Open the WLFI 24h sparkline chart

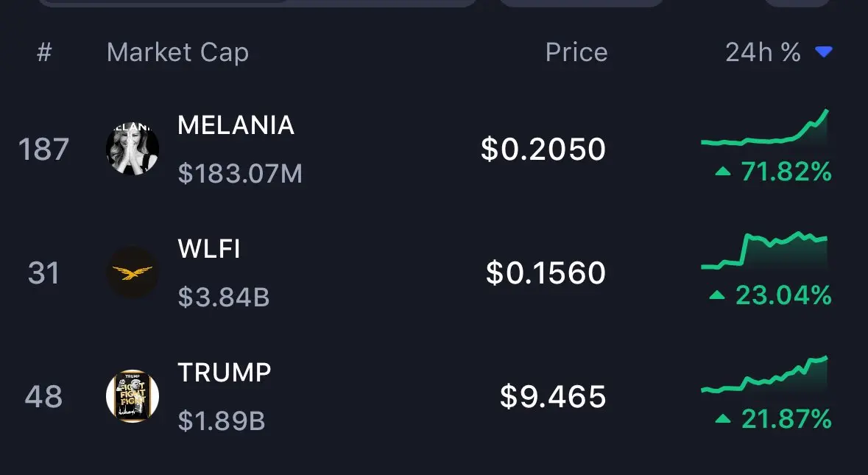[764, 250]
